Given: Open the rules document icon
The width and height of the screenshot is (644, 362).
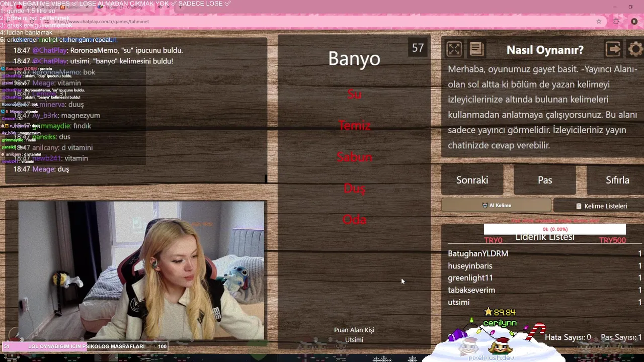Looking at the screenshot, I should tap(476, 49).
